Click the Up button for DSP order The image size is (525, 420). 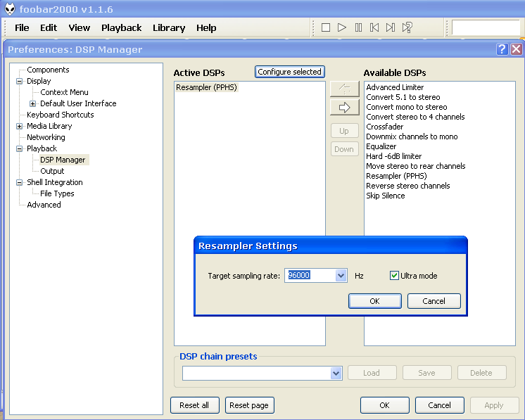point(345,131)
